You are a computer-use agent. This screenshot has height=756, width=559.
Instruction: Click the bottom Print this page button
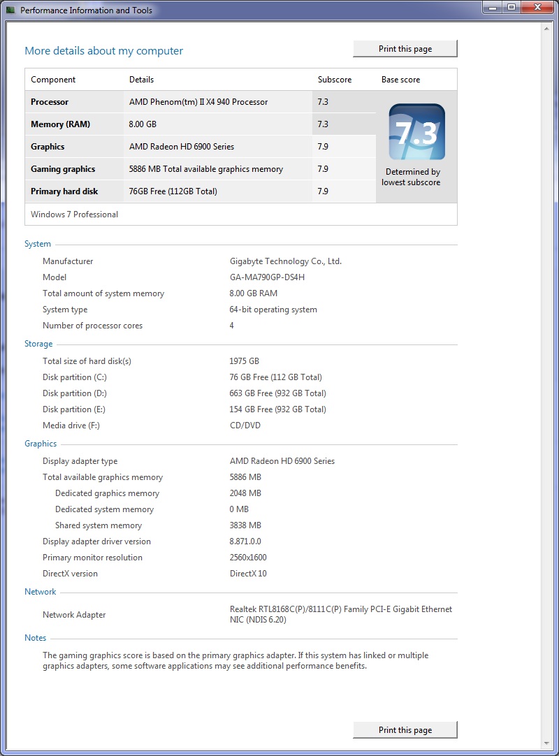tap(405, 730)
